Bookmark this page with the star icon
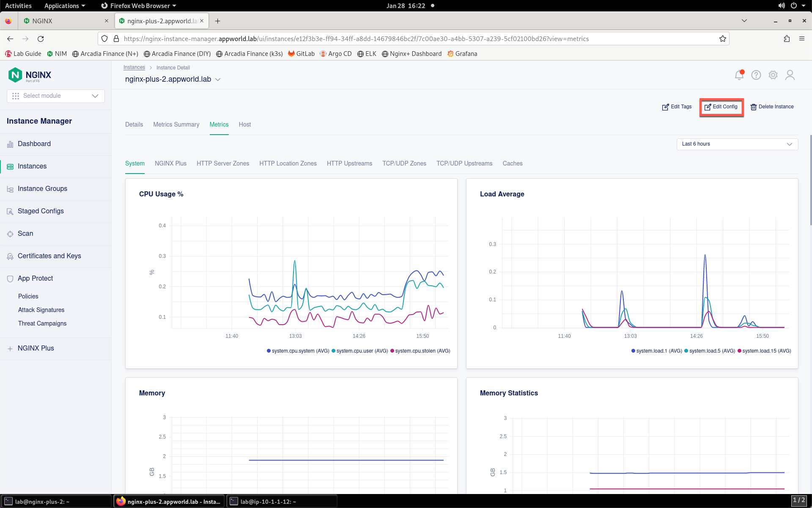The height and width of the screenshot is (508, 812). click(x=723, y=39)
